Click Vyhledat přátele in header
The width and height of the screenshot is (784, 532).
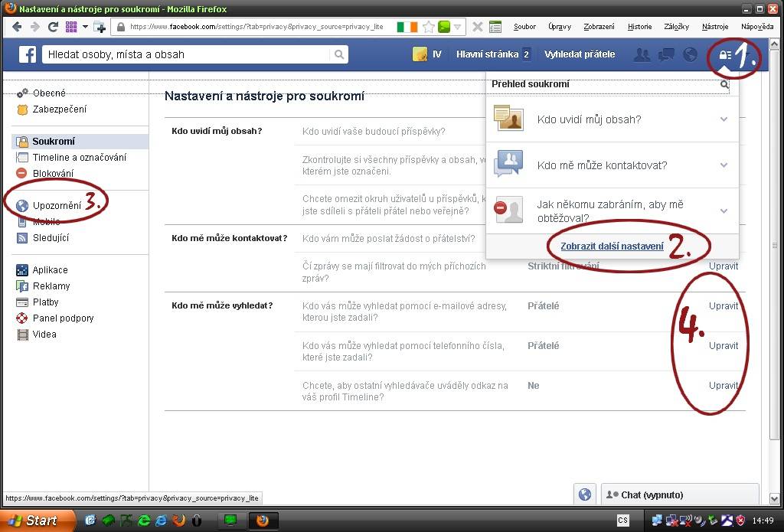coord(580,54)
